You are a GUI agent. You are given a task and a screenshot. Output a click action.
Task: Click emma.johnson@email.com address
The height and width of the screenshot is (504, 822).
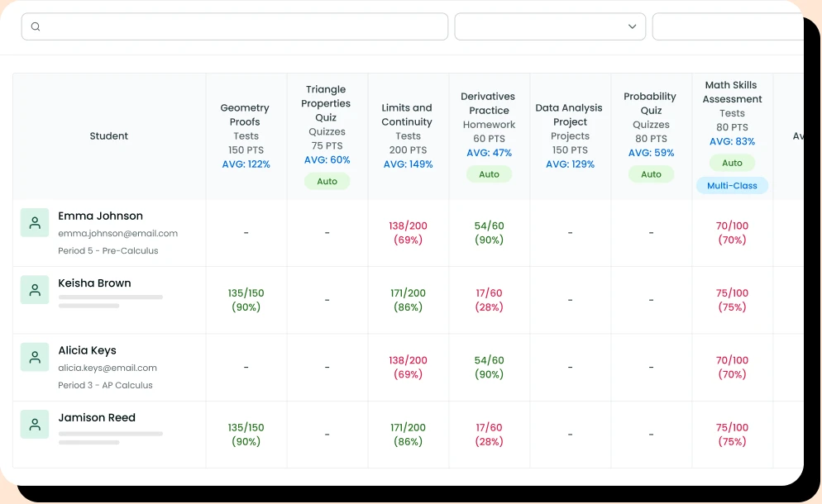point(117,234)
